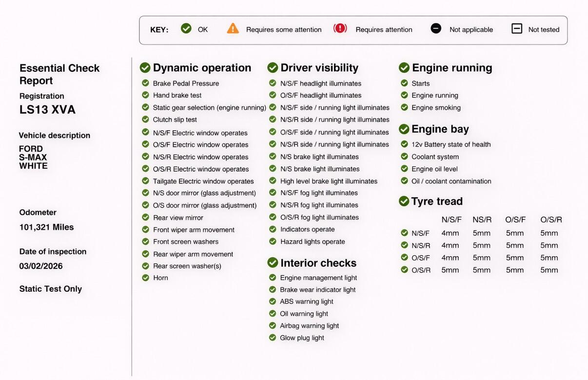588x380 pixels.
Task: Click the black Not applicable circle icon
Action: pyautogui.click(x=436, y=29)
